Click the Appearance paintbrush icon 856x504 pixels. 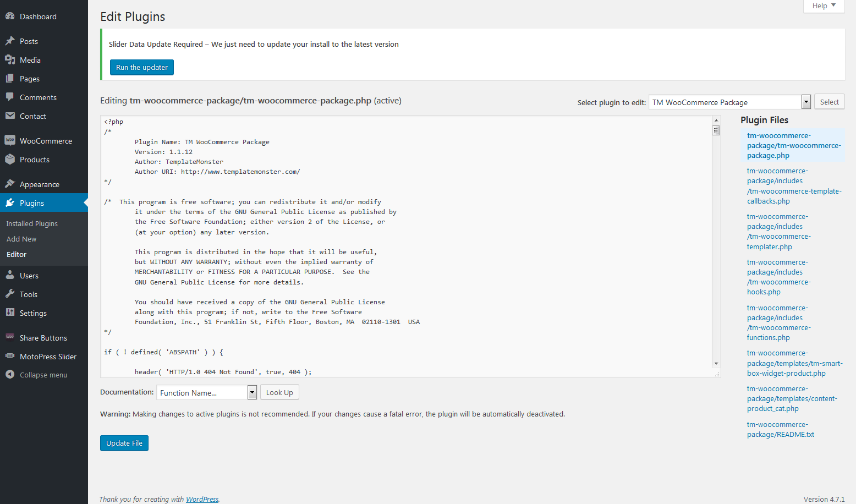[10, 184]
